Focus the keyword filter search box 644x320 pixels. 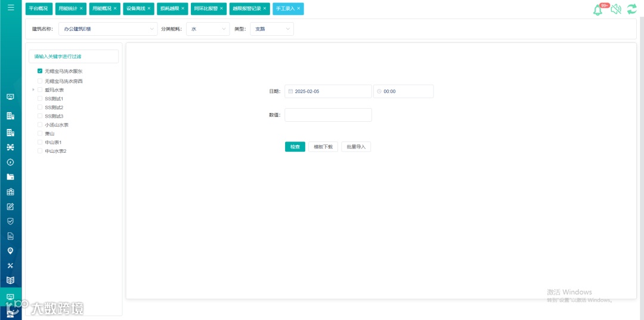73,56
